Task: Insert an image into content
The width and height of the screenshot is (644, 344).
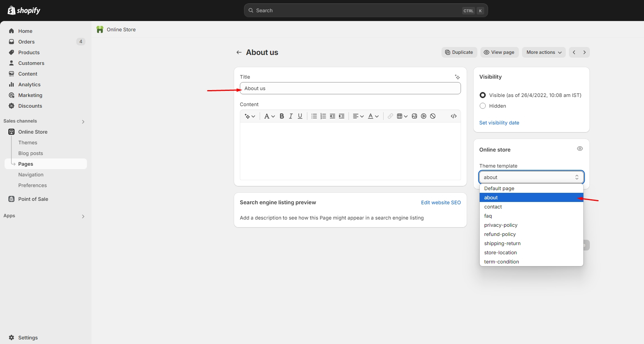Action: 414,116
